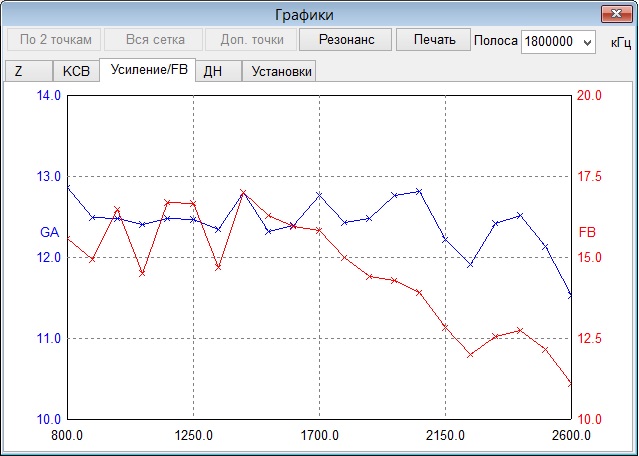Switch to the КСВ tab
The image size is (639, 456).
tap(76, 71)
